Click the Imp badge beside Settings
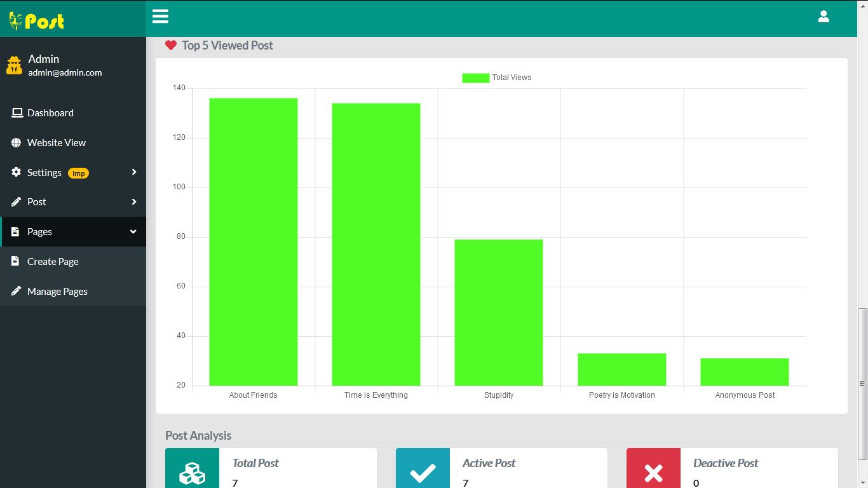Image resolution: width=868 pixels, height=488 pixels. tap(78, 173)
